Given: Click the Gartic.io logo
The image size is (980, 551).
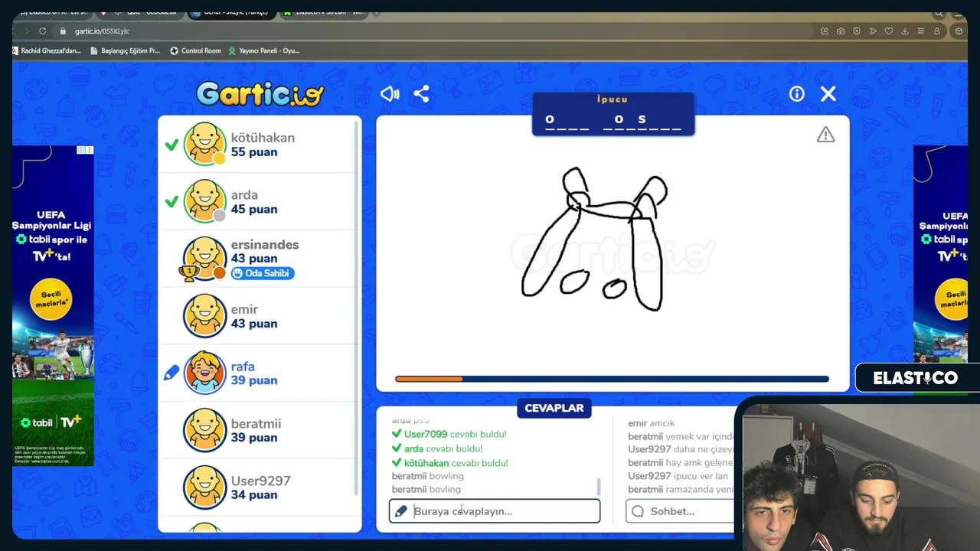Looking at the screenshot, I should 260,94.
